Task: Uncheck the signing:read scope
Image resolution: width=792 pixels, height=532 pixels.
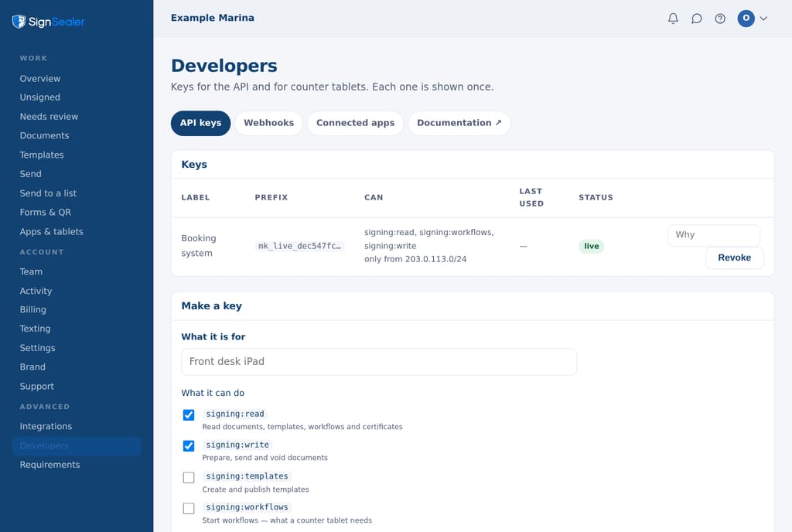Action: tap(189, 415)
